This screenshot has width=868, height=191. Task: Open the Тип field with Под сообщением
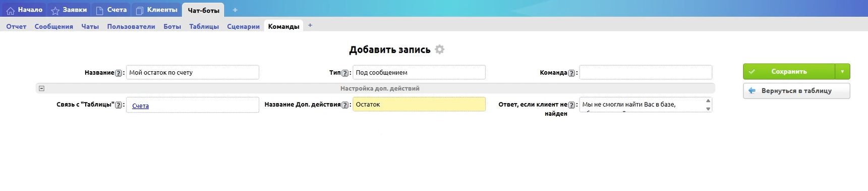419,72
